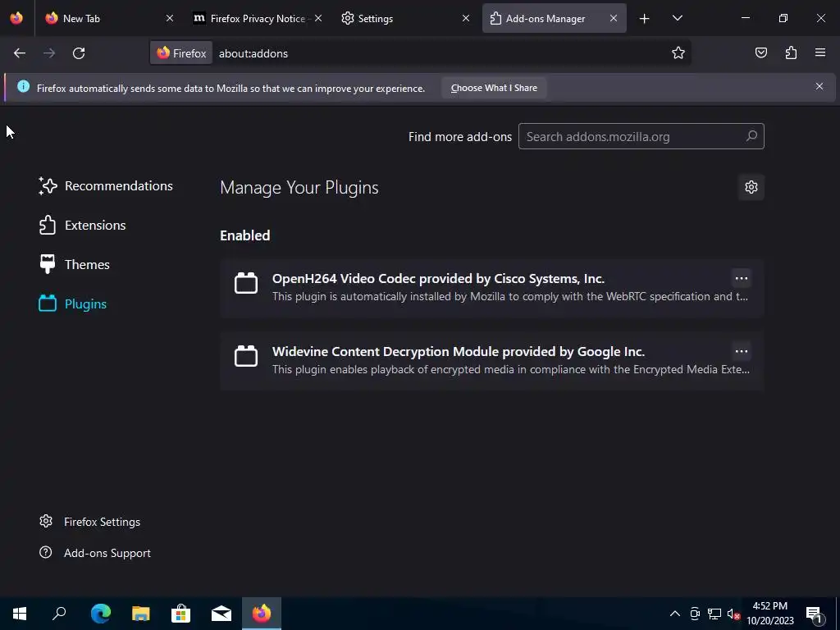Focus the Search addons.mozilla.org field
The image size is (840, 630).
tap(641, 136)
